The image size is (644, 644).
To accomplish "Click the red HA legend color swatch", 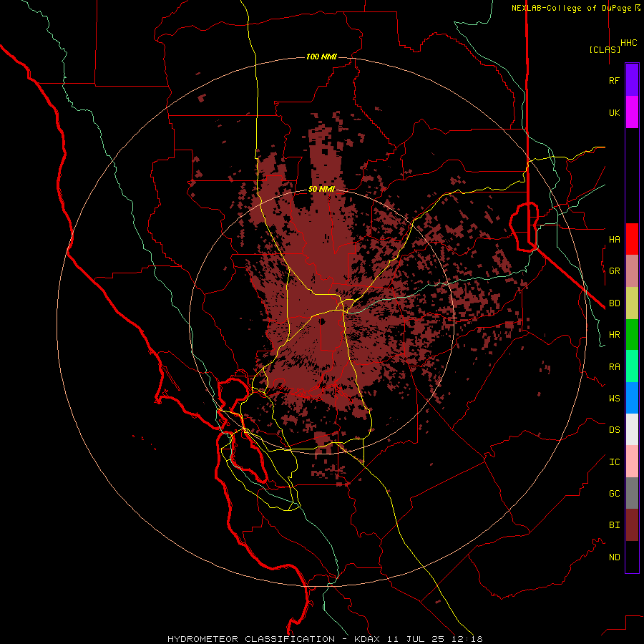I will [632, 239].
